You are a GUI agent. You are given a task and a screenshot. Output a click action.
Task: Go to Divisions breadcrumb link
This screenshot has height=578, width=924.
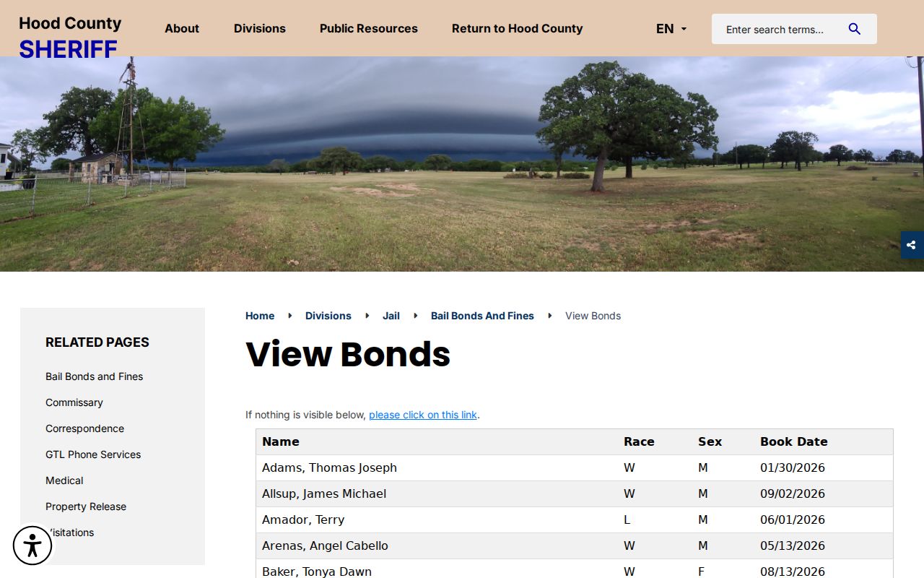click(328, 316)
